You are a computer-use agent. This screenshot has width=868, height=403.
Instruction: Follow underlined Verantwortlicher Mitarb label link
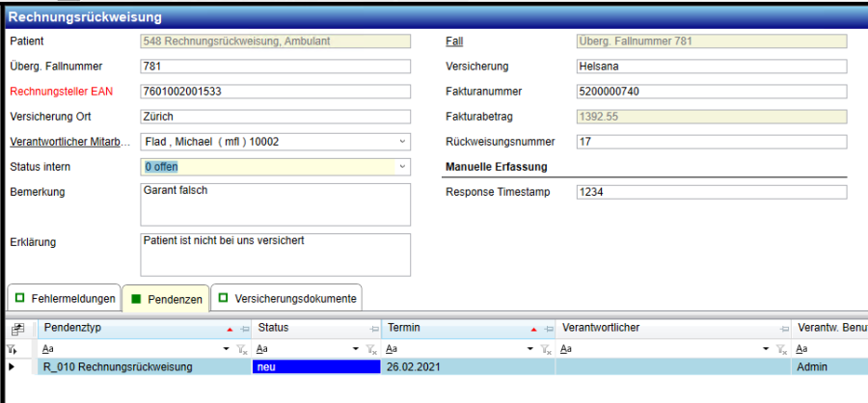point(70,142)
